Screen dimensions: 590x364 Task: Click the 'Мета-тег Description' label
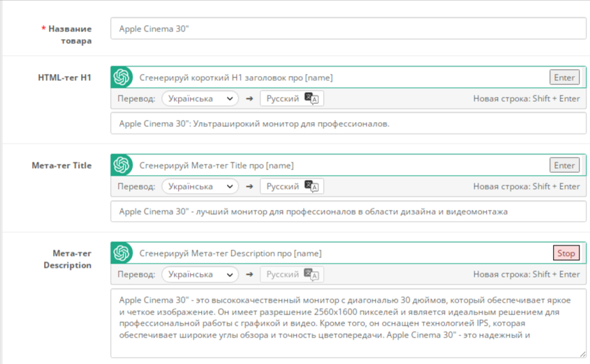(x=68, y=259)
